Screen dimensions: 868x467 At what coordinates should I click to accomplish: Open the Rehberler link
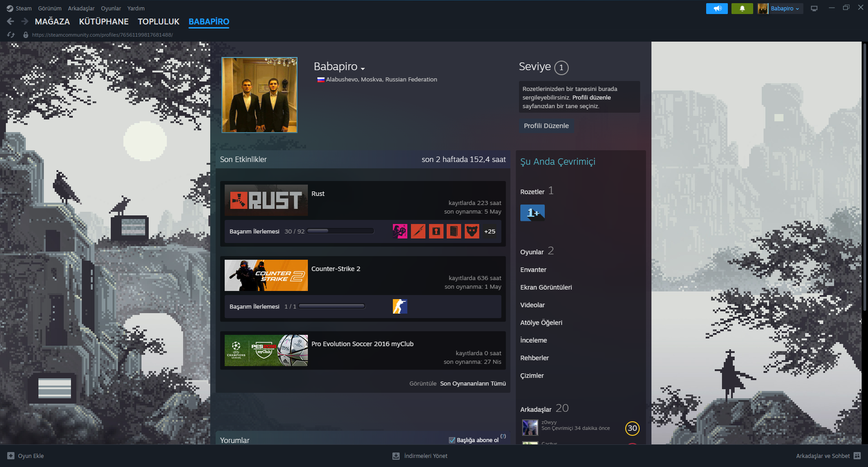coord(534,358)
